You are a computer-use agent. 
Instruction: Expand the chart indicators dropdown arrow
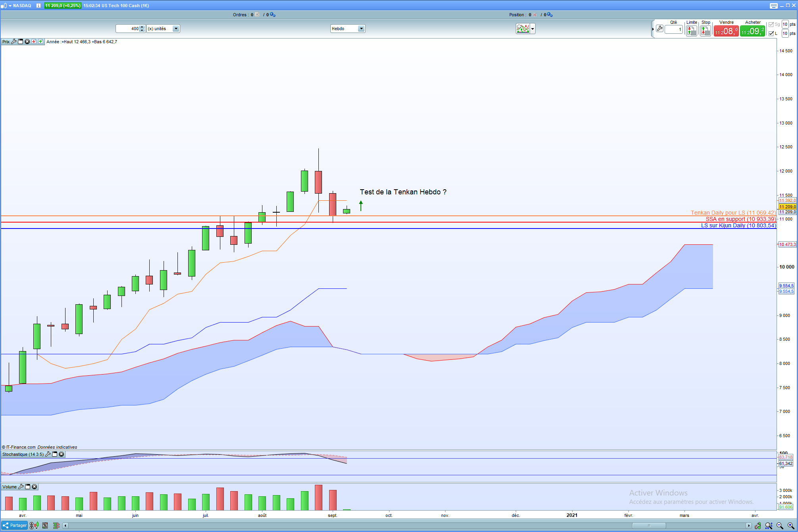(533, 29)
